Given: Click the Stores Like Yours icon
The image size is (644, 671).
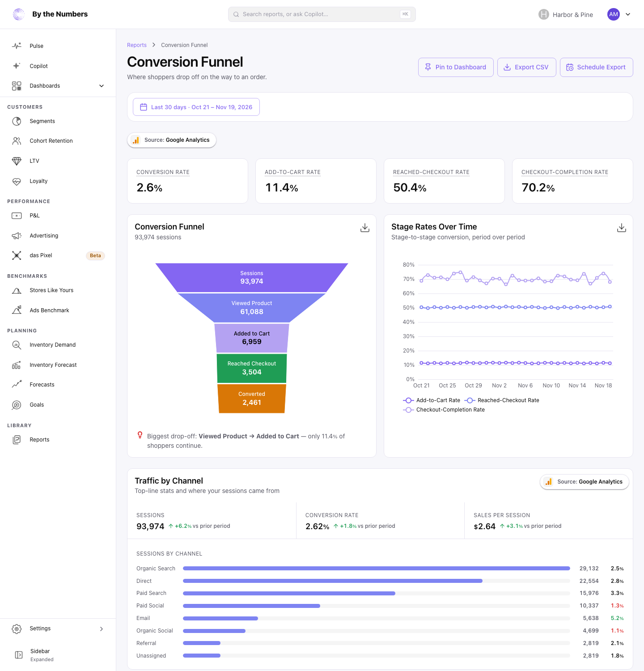Looking at the screenshot, I should click(x=17, y=290).
